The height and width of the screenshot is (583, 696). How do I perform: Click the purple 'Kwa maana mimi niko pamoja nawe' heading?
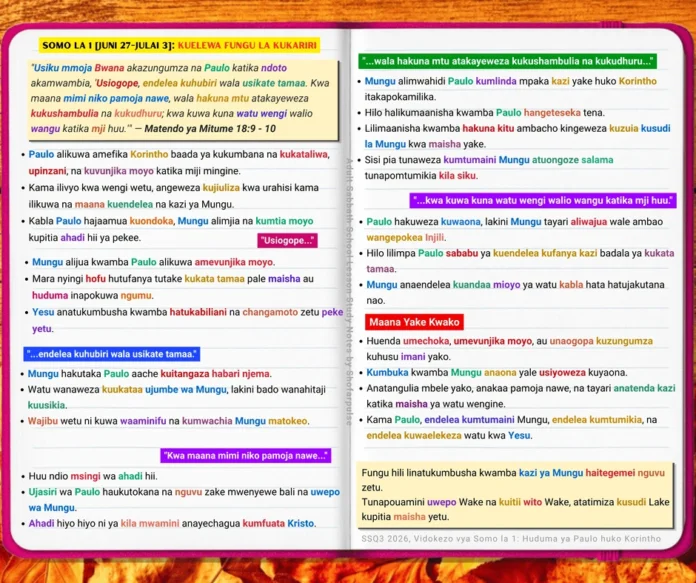pyautogui.click(x=245, y=456)
